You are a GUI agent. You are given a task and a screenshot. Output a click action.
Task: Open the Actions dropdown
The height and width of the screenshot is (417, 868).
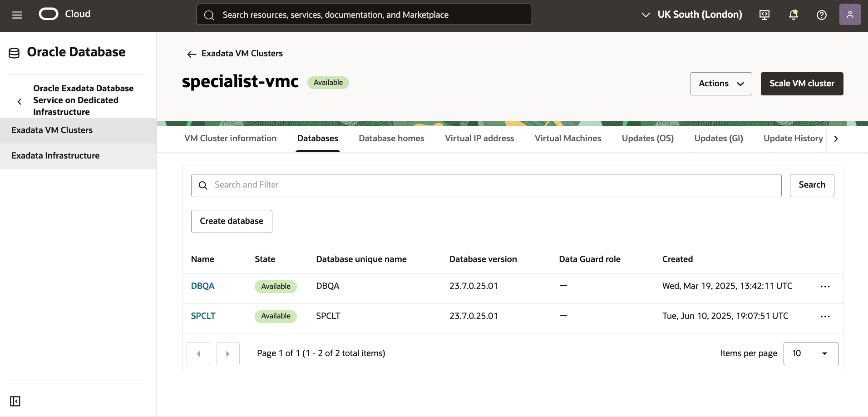721,84
